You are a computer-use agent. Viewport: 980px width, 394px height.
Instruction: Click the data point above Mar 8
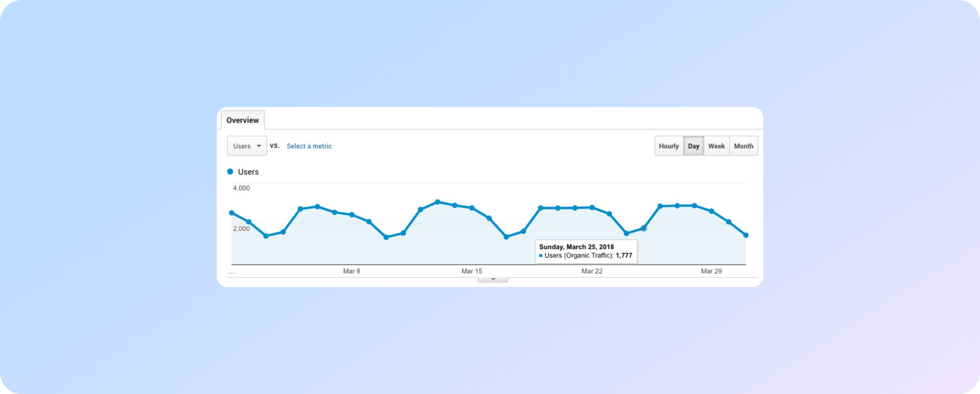(x=352, y=214)
